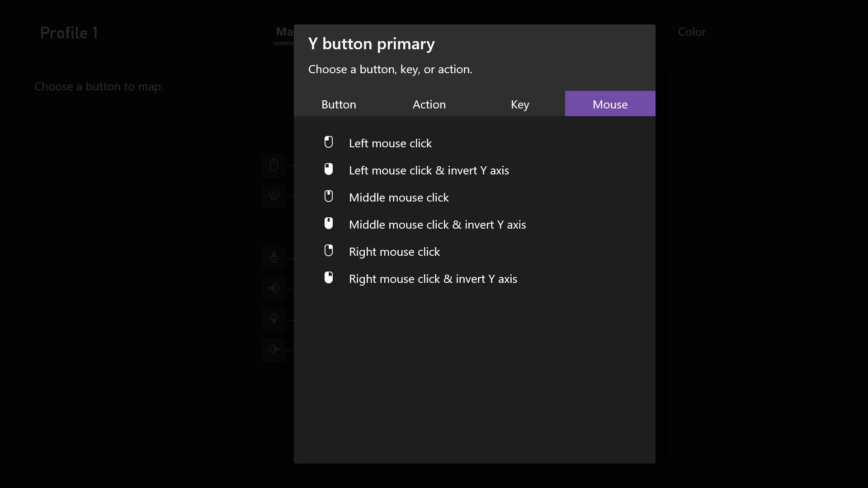Select the D-pad up icon
Screen dimensions: 868x488
[274, 258]
